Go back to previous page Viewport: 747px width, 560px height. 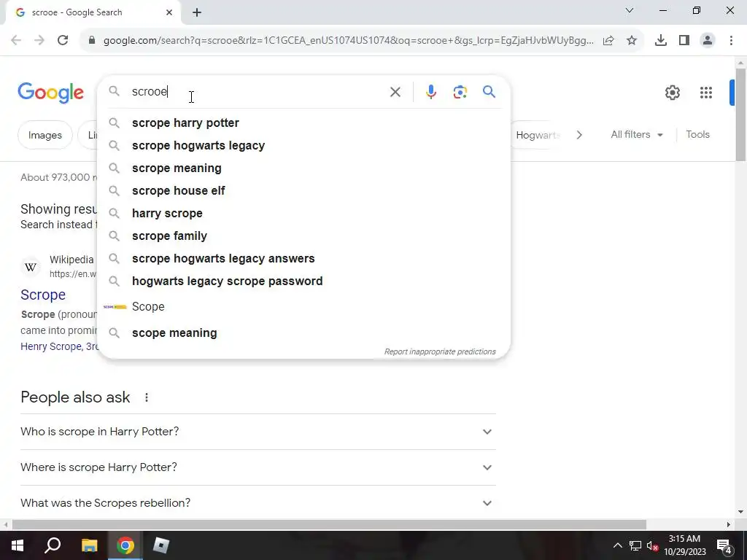16,40
